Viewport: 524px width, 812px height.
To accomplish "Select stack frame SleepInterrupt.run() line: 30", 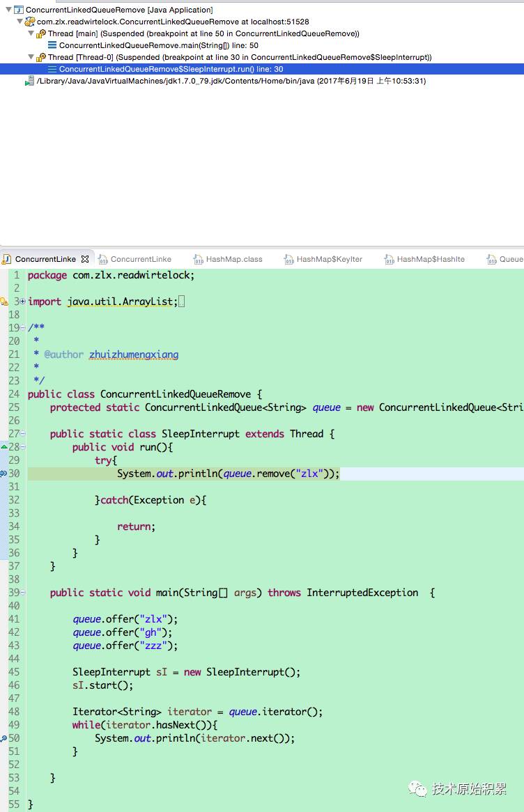I will pyautogui.click(x=171, y=70).
